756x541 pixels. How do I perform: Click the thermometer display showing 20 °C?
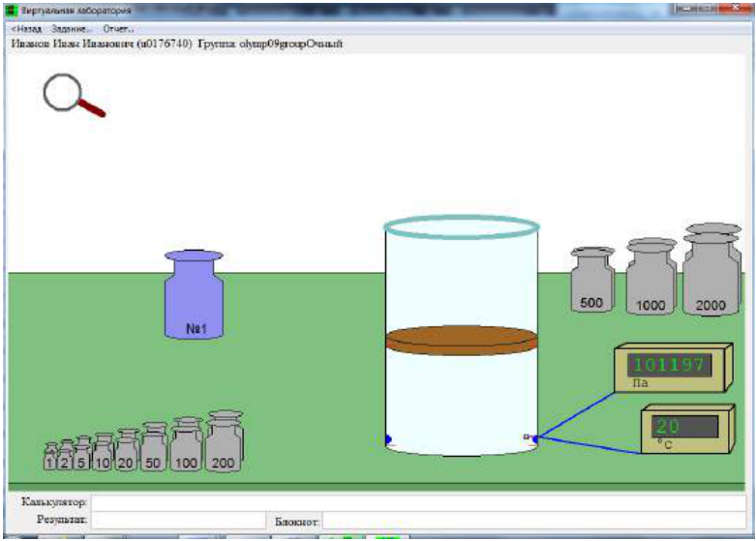(688, 429)
